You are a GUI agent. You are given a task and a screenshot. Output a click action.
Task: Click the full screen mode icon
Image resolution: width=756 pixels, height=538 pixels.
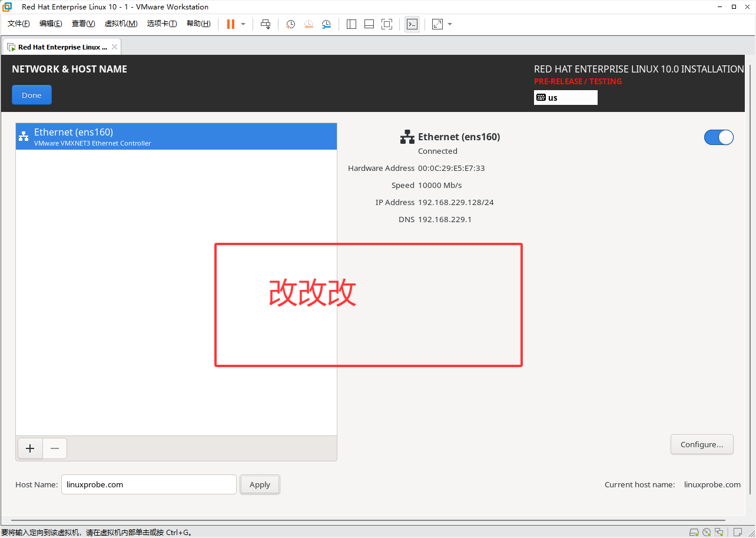(x=387, y=24)
